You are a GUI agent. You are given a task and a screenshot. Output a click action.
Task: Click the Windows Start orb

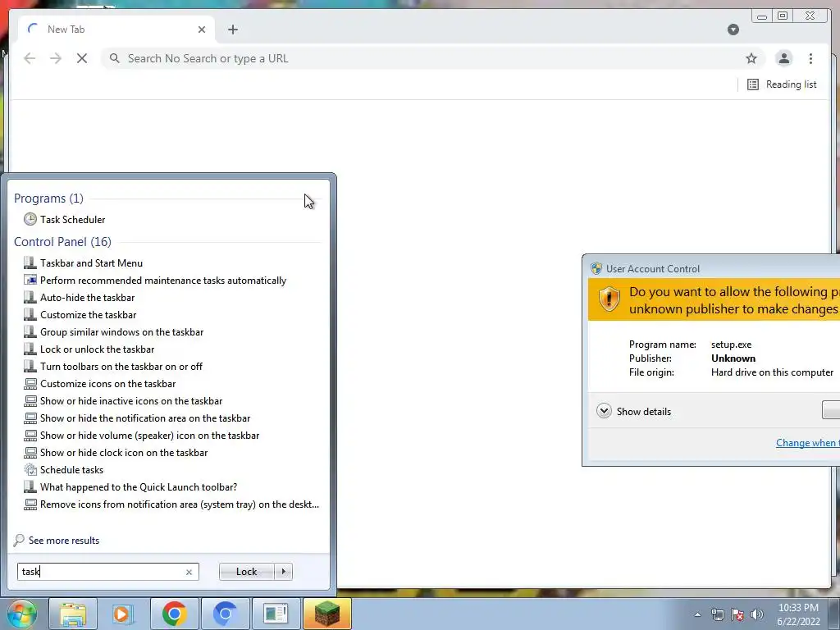tap(21, 614)
